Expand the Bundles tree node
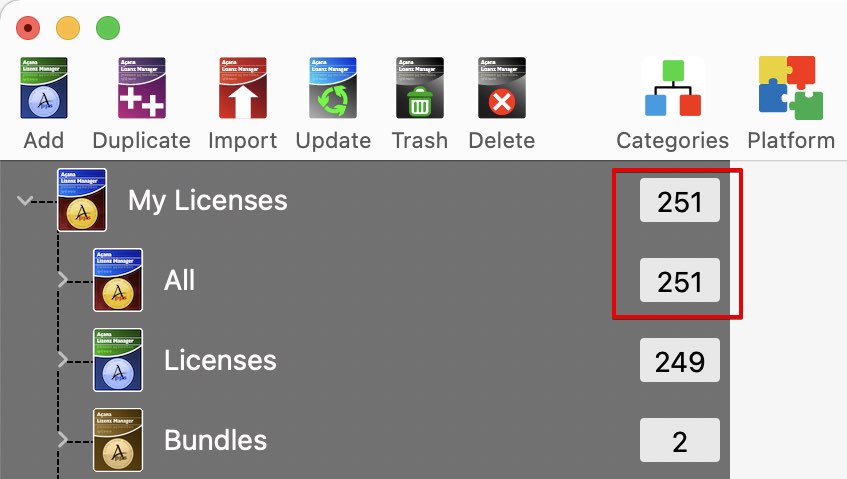 click(62, 440)
